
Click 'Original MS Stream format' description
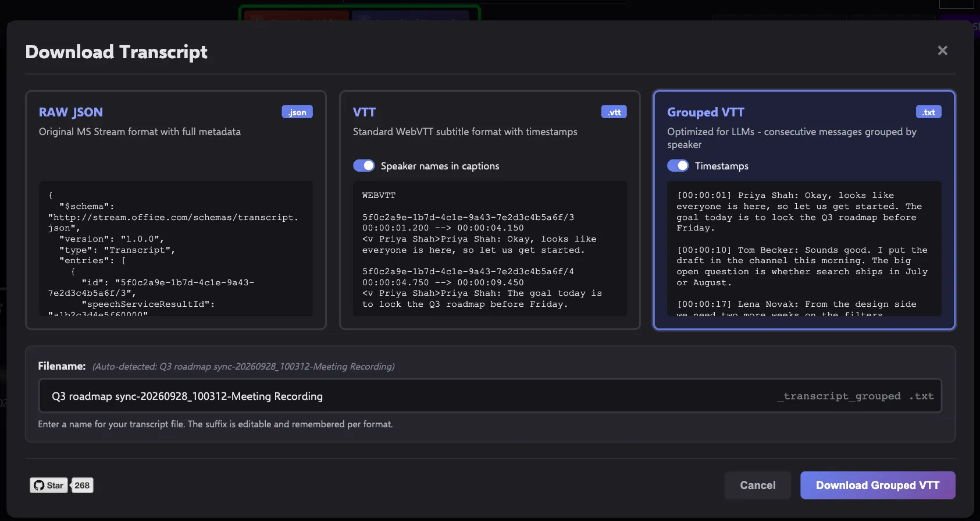tap(140, 132)
